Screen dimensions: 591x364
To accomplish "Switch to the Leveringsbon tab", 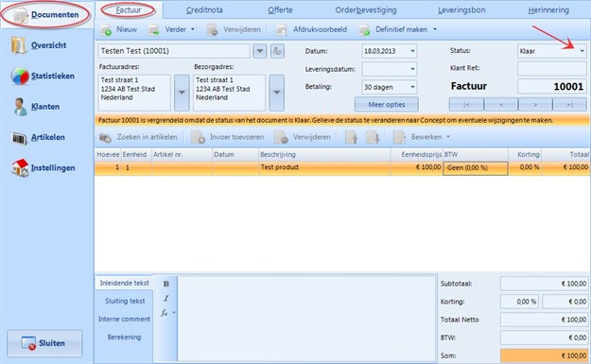I will (461, 10).
